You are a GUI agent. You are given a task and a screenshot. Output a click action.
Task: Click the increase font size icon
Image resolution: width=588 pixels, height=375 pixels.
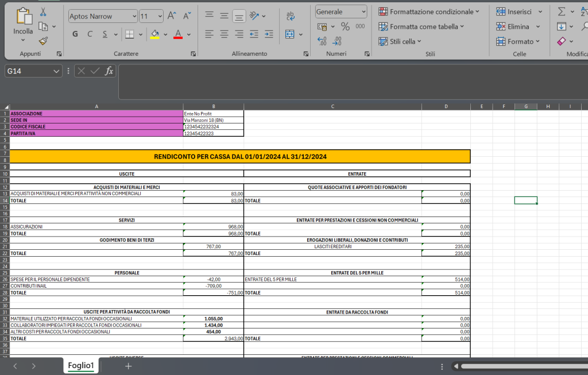pos(172,16)
